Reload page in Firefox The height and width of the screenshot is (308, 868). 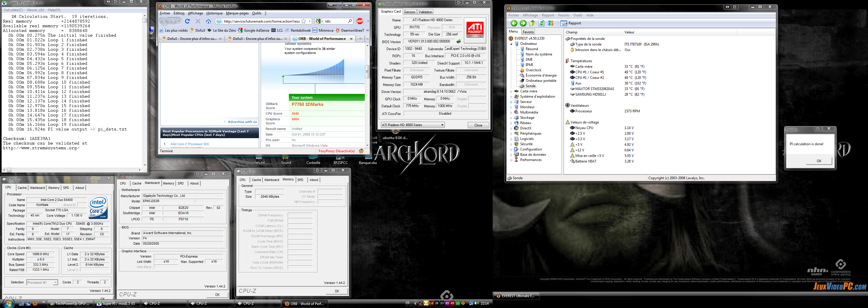[x=187, y=21]
